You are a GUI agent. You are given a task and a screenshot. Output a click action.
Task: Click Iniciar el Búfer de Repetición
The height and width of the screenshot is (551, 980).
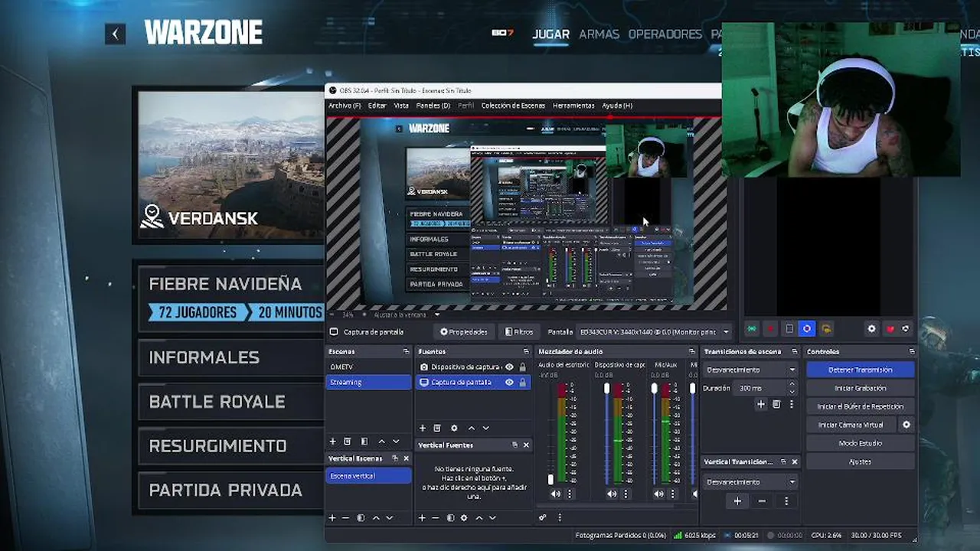tap(860, 406)
